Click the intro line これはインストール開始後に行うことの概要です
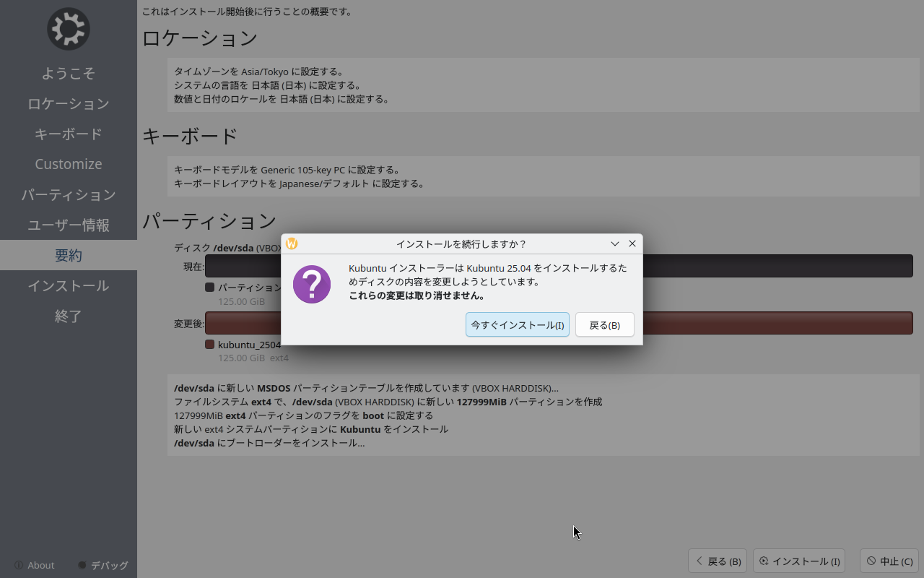Screen dimensions: 924x578 tap(247, 12)
